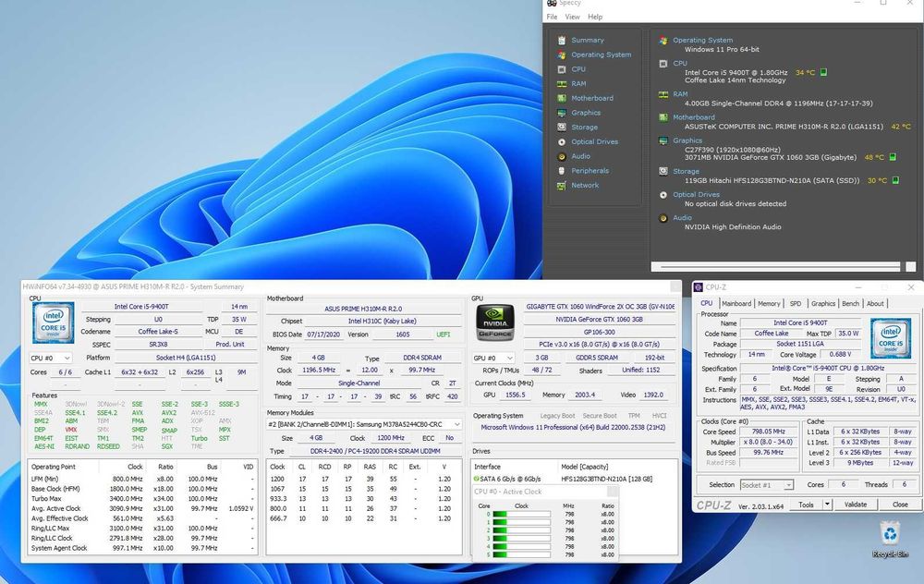
Task: Switch to the Mainboard tab in CPU-Z
Action: click(736, 303)
